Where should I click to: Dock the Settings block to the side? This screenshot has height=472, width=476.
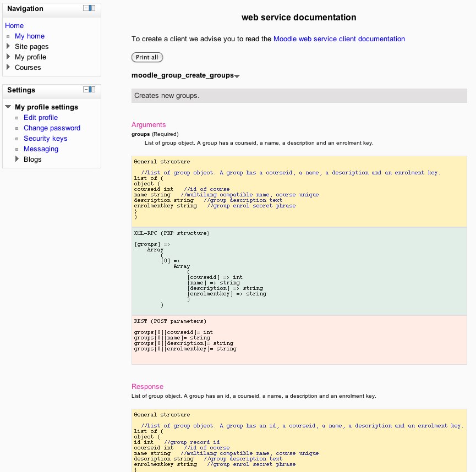pyautogui.click(x=92, y=90)
